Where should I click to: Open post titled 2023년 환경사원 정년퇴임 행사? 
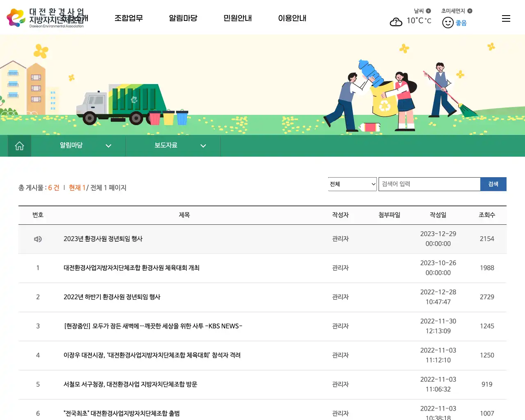point(103,239)
